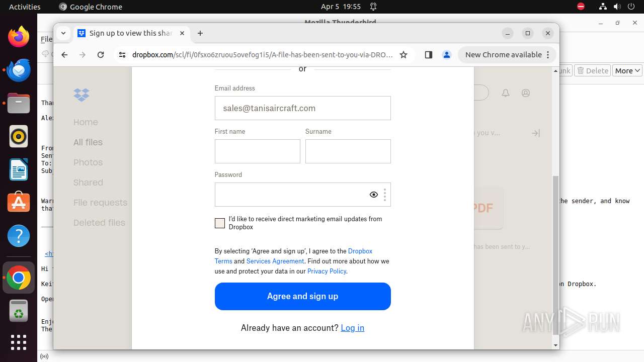Open Google Chrome app menu in top bar
The height and width of the screenshot is (362, 644).
(91, 7)
